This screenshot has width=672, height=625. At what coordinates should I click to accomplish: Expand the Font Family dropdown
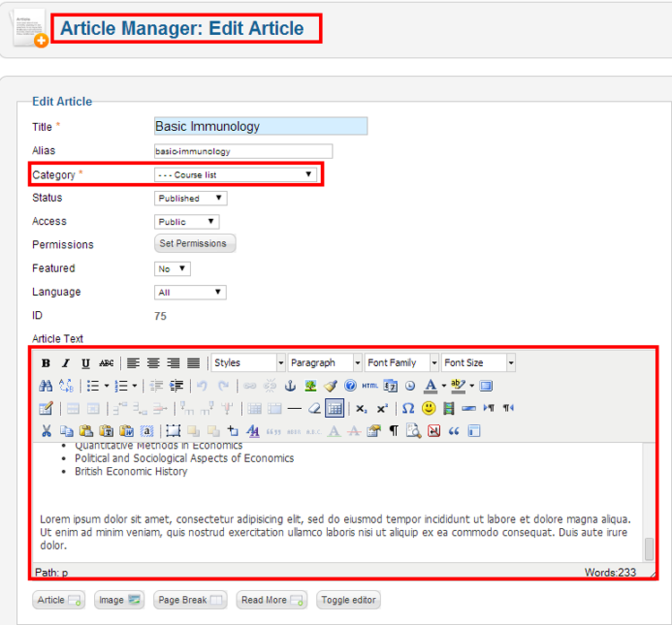pos(401,363)
